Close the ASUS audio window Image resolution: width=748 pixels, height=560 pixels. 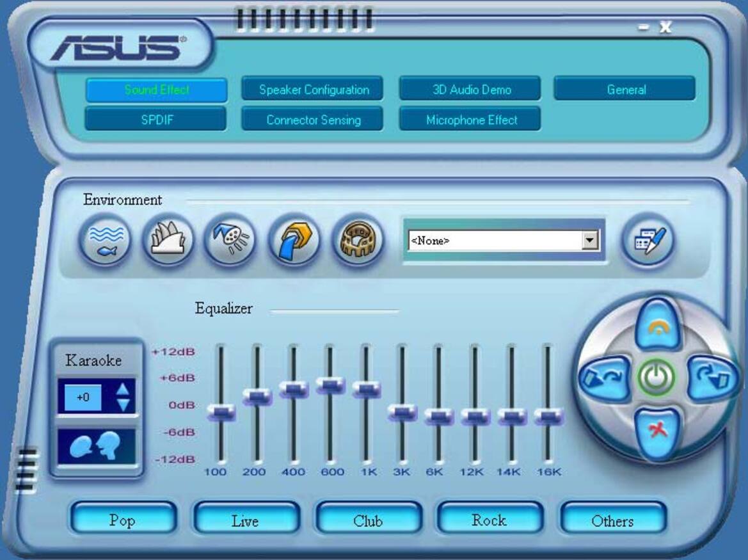(x=665, y=27)
